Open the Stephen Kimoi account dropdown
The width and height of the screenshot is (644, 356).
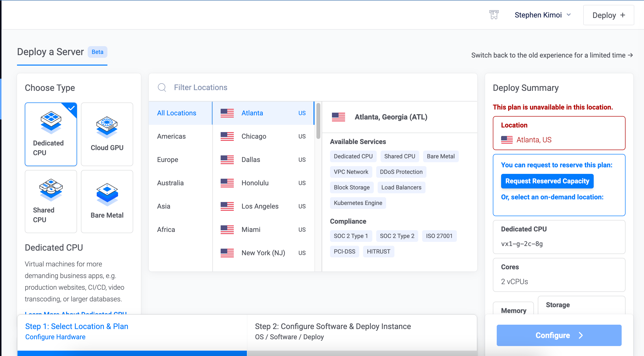pyautogui.click(x=542, y=15)
